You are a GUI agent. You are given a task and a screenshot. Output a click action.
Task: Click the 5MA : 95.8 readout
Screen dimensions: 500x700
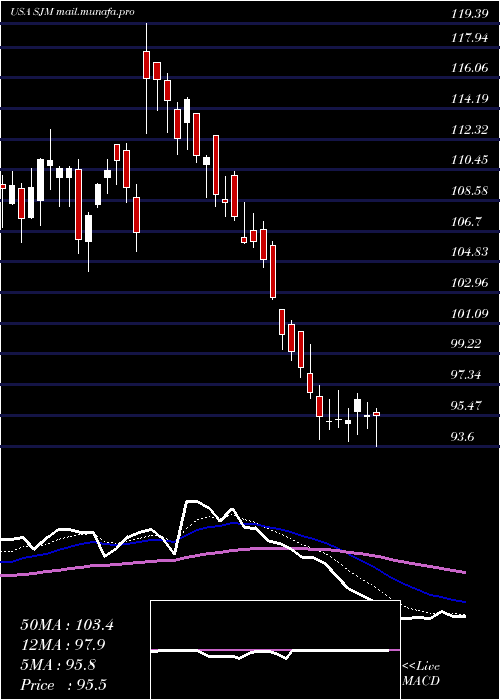58,664
